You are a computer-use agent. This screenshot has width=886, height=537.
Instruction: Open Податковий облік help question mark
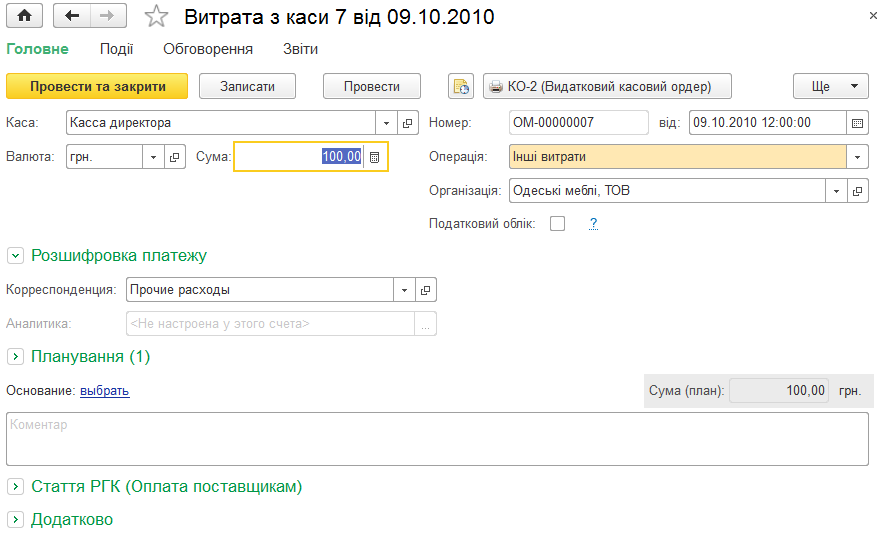(x=593, y=224)
